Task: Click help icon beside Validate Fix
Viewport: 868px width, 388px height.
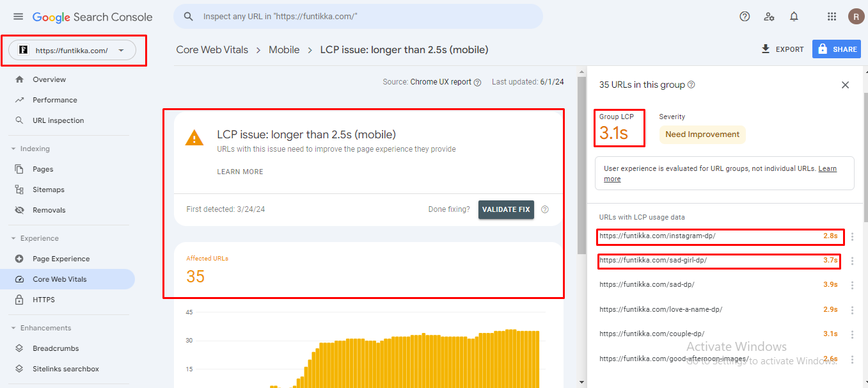Action: tap(545, 209)
